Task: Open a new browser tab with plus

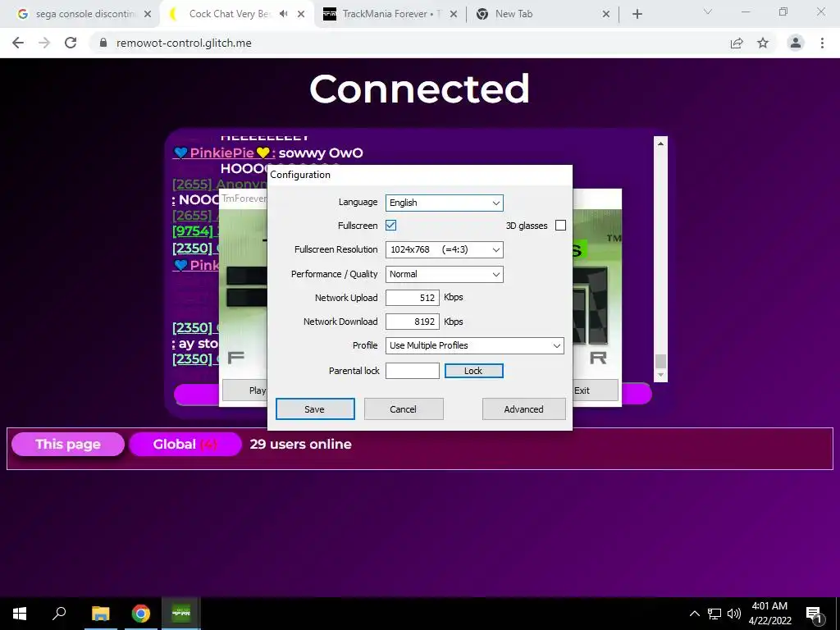Action: tap(637, 14)
